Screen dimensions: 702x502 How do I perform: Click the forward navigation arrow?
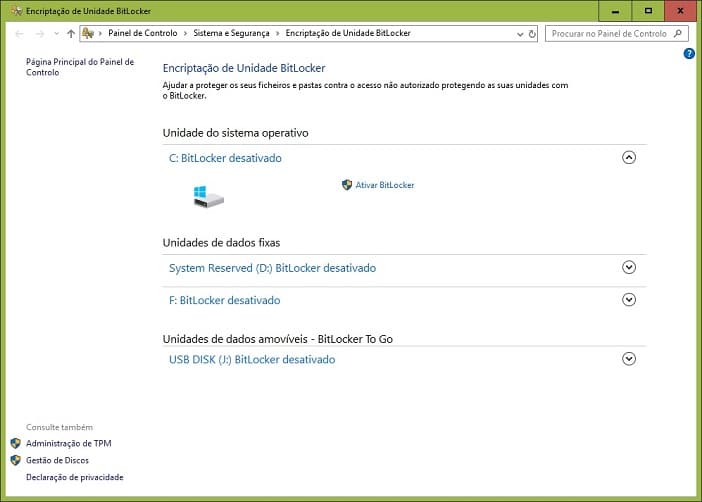tap(40, 34)
